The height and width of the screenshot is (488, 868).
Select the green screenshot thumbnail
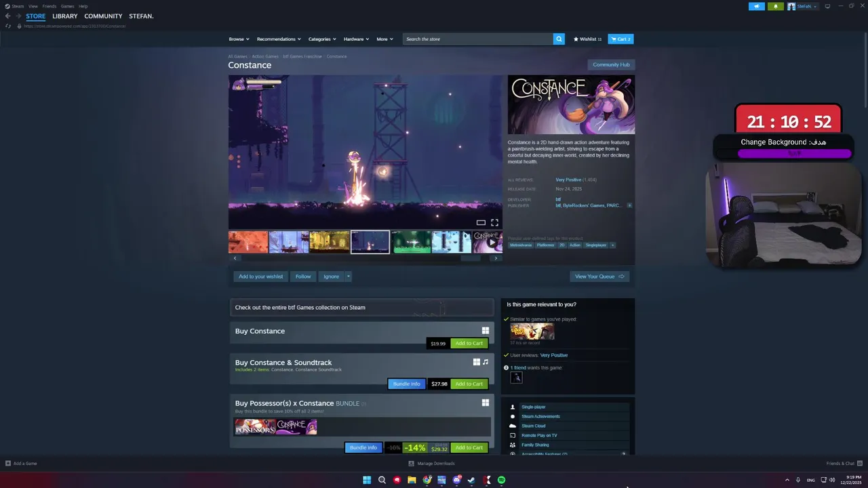click(411, 242)
